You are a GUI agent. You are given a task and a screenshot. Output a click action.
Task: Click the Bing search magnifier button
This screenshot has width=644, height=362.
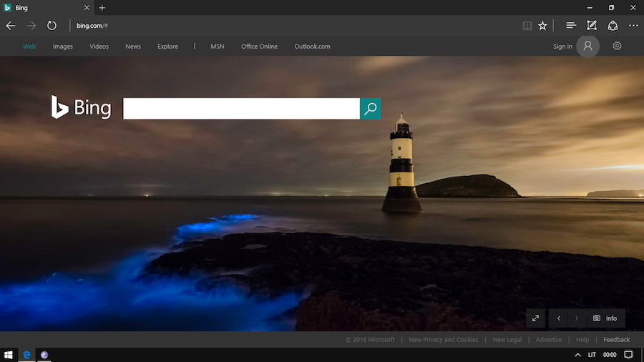370,109
